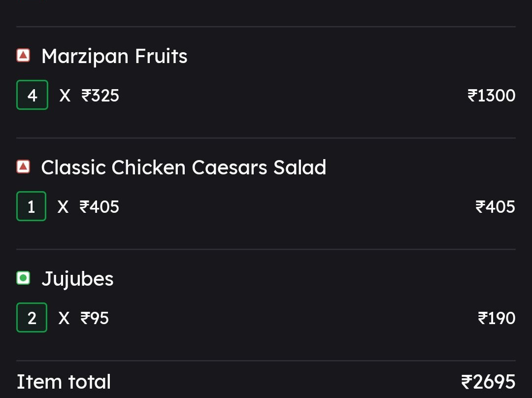This screenshot has width=532, height=398.
Task: Select the quantity box showing 1
Action: point(31,206)
